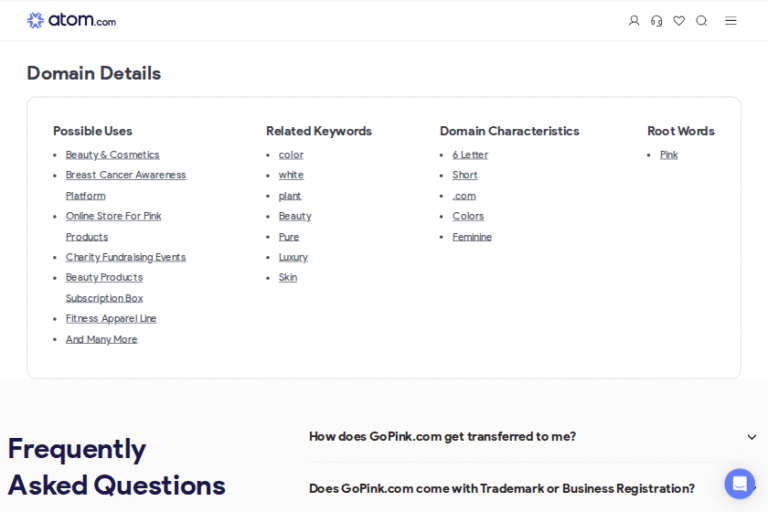Viewport: 768px width, 512px height.
Task: Select the Feminine characteristic link
Action: 472,237
